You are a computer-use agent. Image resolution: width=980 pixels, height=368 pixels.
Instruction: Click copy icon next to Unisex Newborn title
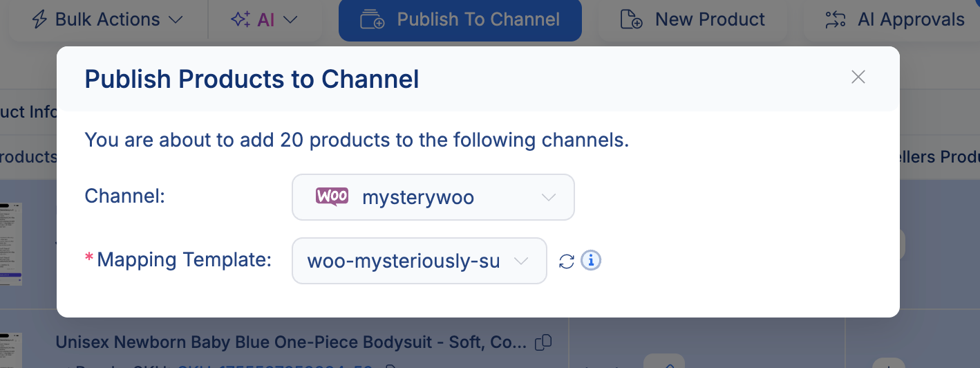(x=544, y=342)
